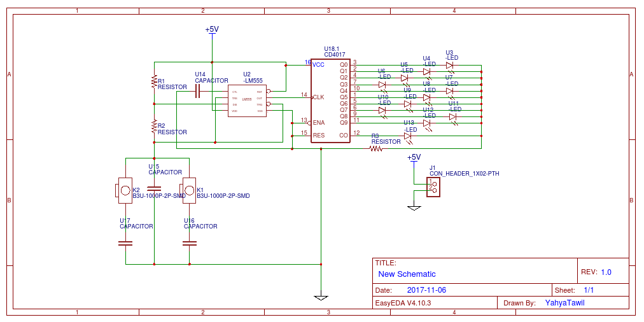Click pin number '16' beside VCC
This screenshot has width=644, height=322.
(x=307, y=62)
